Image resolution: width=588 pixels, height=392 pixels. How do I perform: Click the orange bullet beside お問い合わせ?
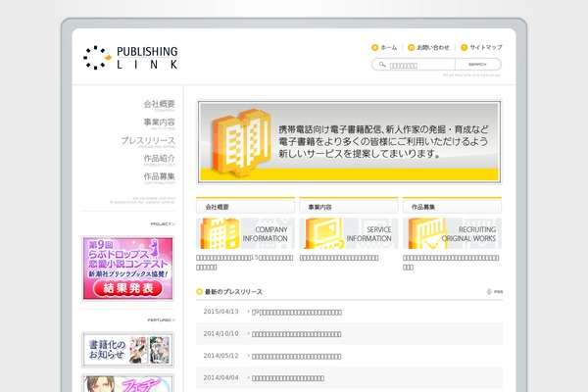click(x=411, y=48)
